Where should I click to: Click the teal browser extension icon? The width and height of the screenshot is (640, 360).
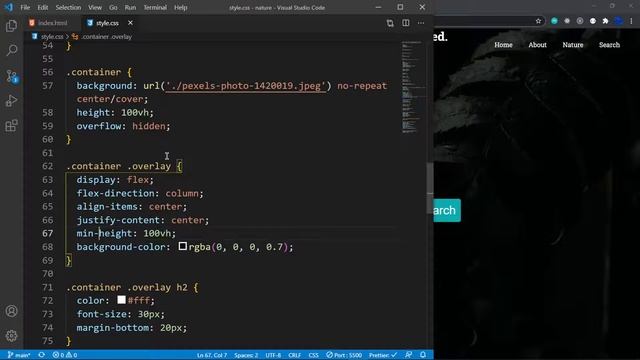point(554,21)
